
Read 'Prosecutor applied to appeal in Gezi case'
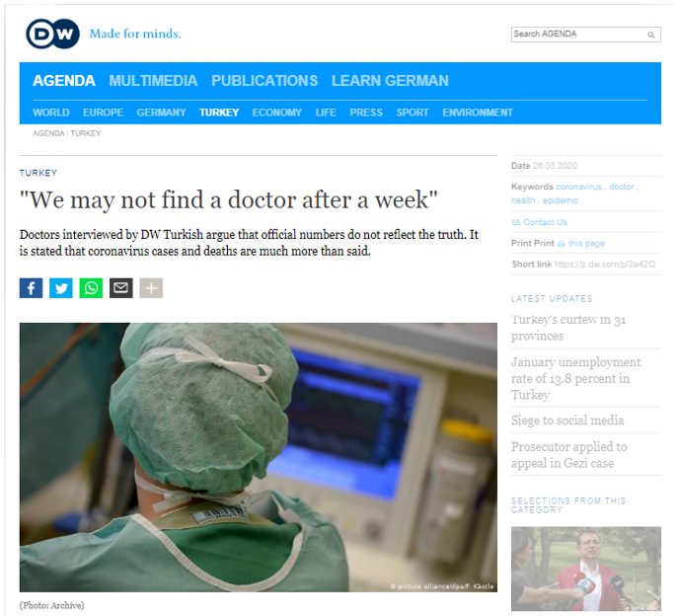click(568, 455)
